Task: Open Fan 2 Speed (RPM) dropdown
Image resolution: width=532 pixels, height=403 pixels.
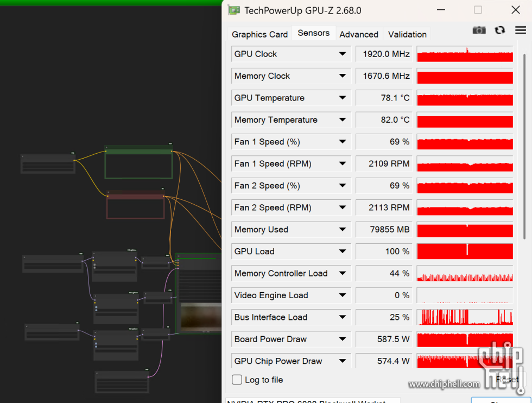Action: (x=343, y=207)
